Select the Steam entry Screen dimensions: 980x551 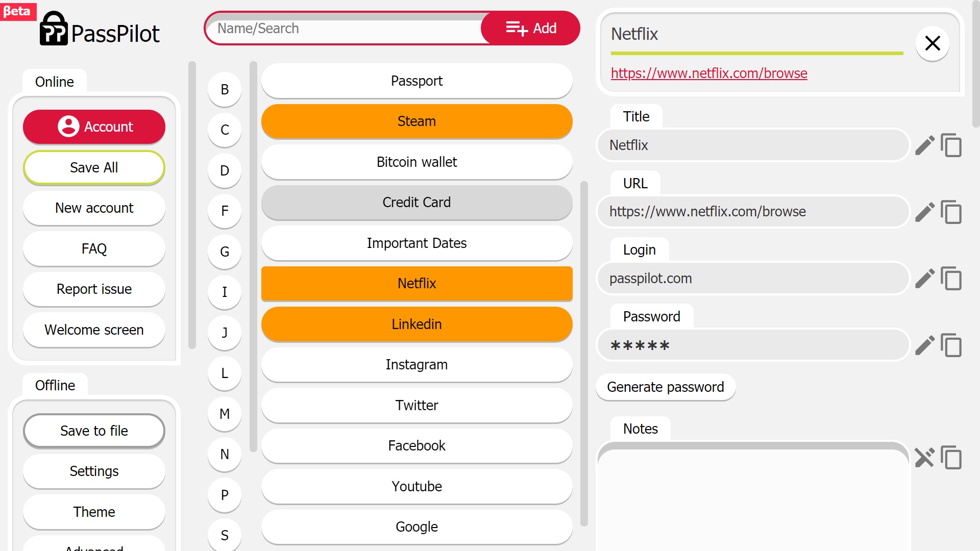(416, 121)
